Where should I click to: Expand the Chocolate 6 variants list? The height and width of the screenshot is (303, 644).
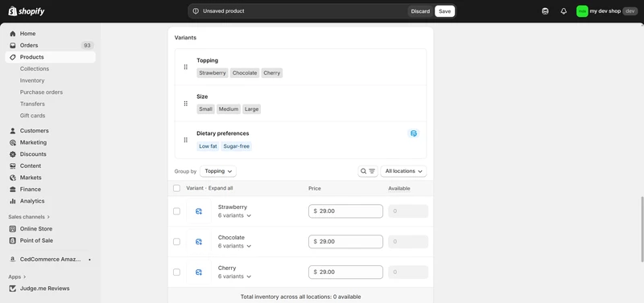234,246
